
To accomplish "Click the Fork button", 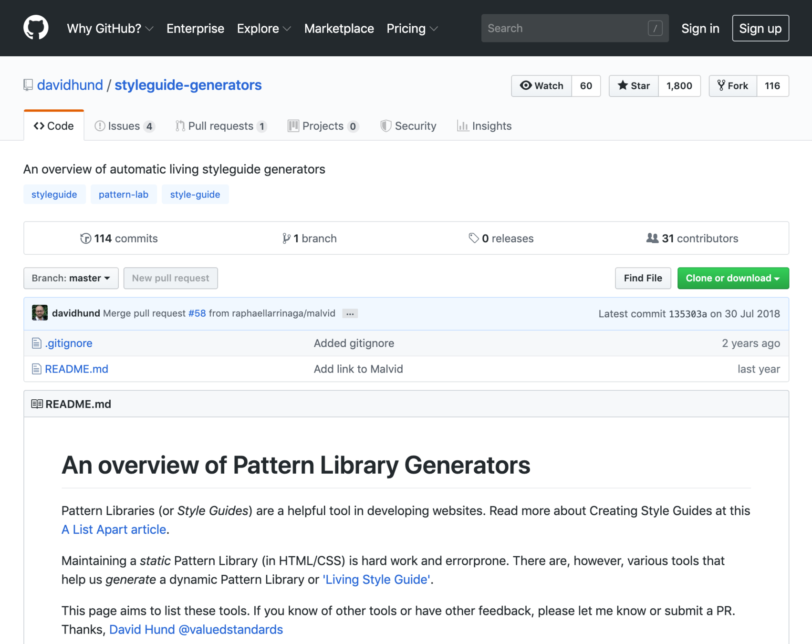I will tap(733, 86).
